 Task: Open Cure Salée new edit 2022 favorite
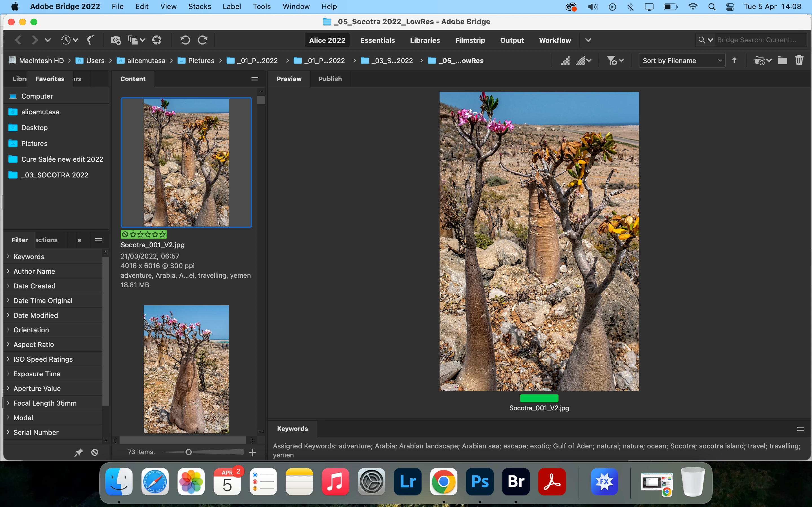point(62,159)
